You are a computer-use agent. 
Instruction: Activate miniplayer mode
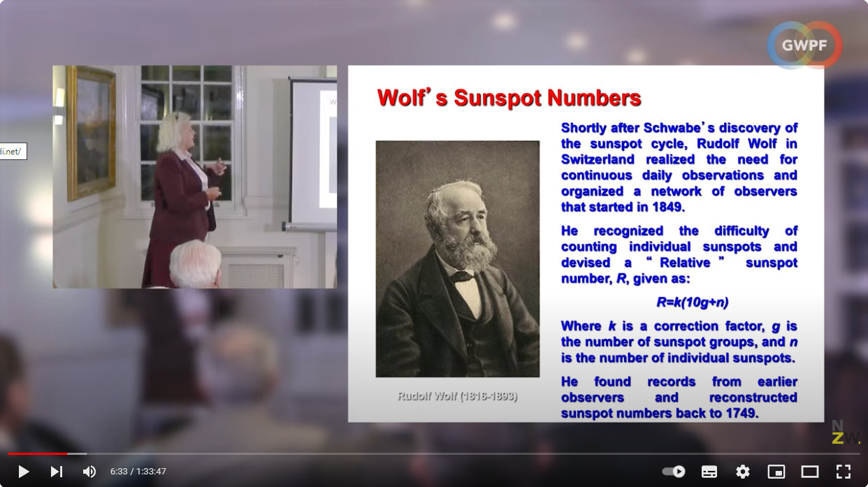776,472
